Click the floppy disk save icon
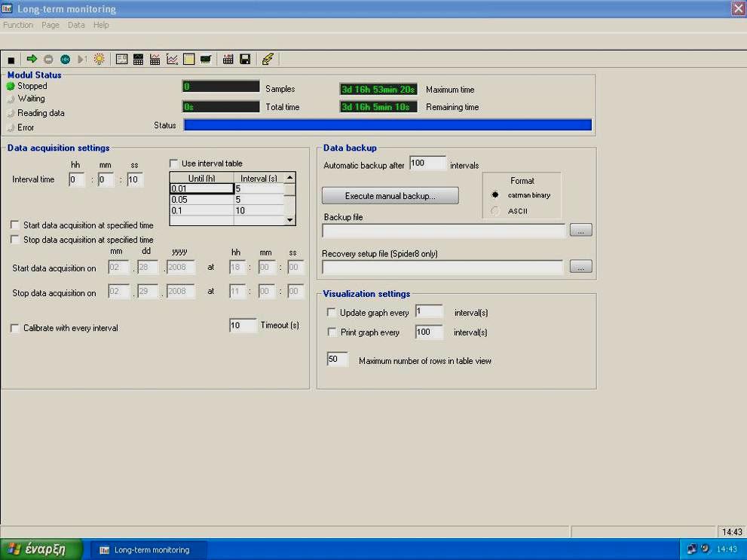Screen dimensions: 747x560 pyautogui.click(x=245, y=59)
